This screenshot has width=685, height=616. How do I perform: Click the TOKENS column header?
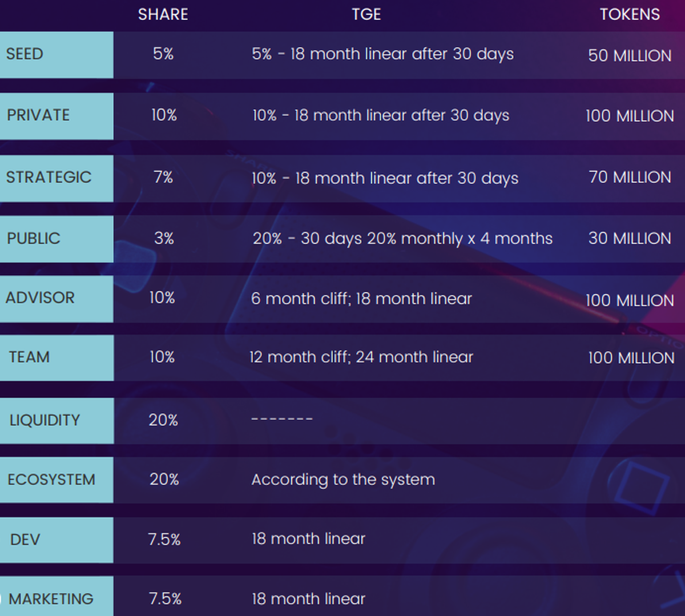tap(630, 14)
